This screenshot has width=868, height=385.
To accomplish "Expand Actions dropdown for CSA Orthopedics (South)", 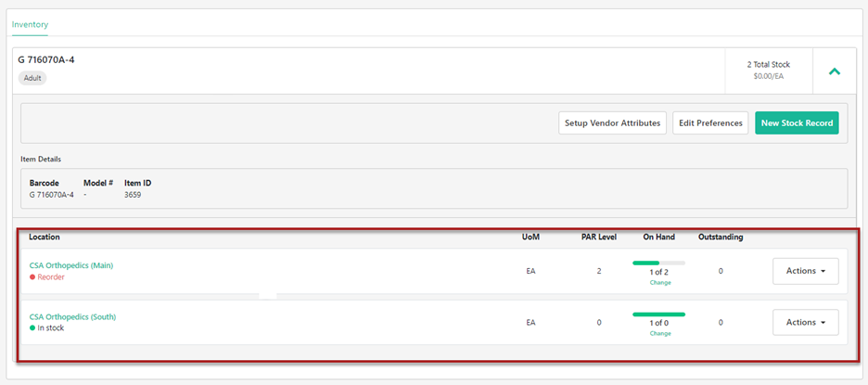I will point(805,322).
